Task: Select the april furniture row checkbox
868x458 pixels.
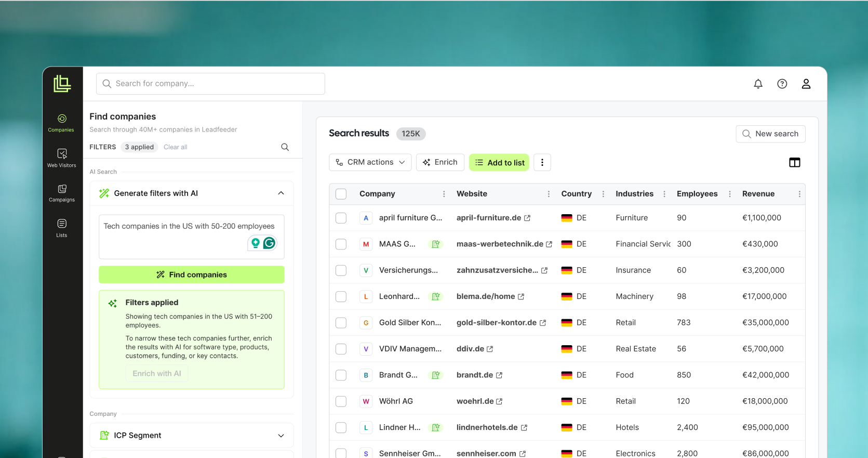Action: [341, 218]
